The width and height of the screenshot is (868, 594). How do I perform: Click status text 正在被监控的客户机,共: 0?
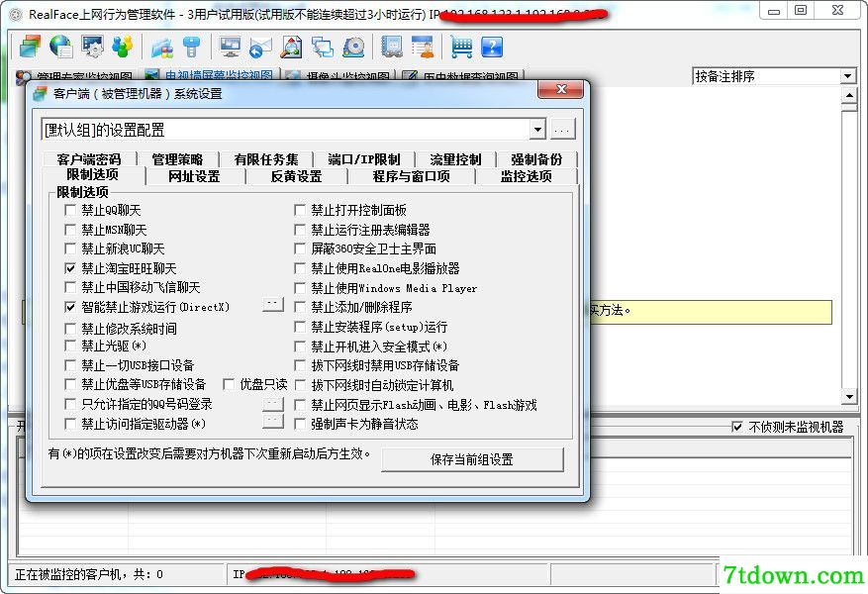(x=88, y=574)
